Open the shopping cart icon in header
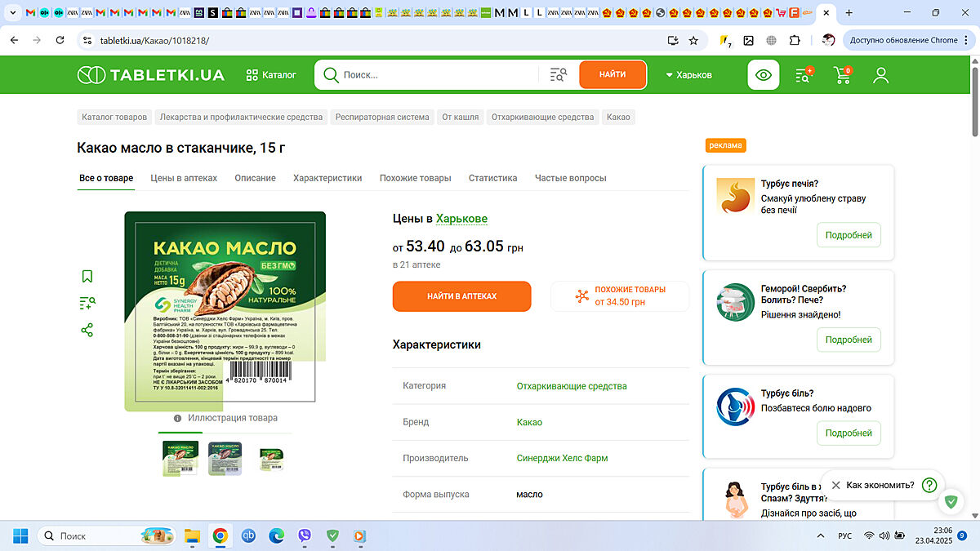The image size is (980, 551). click(x=842, y=75)
